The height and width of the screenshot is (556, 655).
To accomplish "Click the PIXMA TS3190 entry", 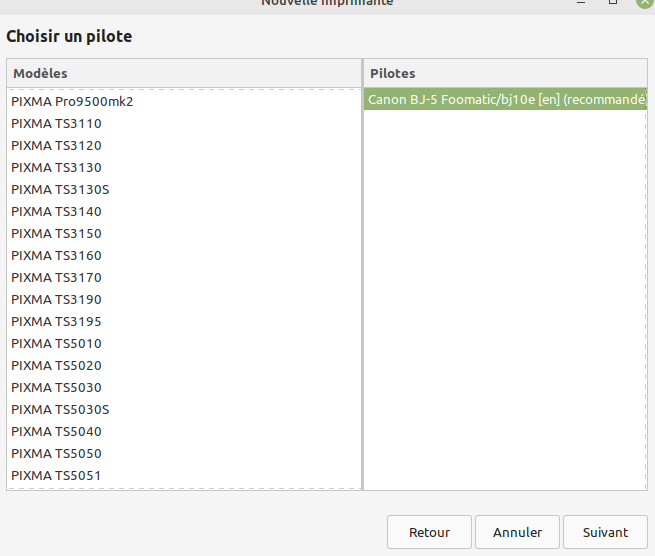I will [56, 299].
